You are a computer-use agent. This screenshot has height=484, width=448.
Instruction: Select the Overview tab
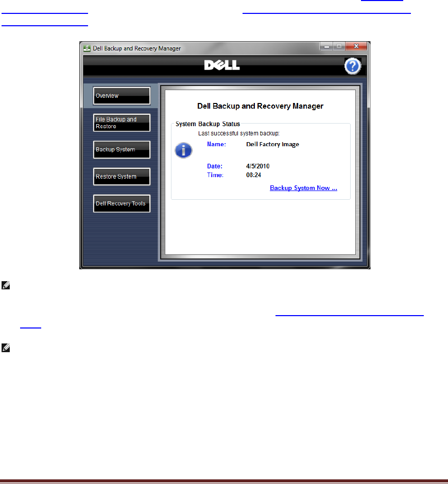[122, 96]
